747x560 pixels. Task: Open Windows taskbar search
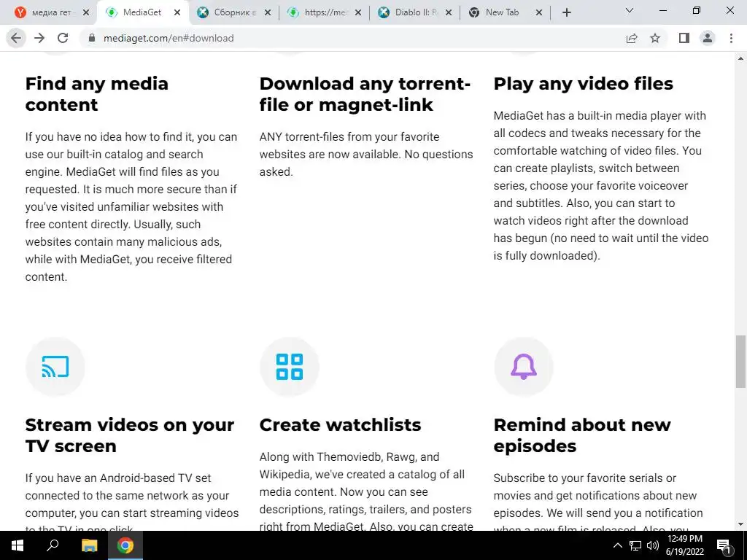point(53,545)
